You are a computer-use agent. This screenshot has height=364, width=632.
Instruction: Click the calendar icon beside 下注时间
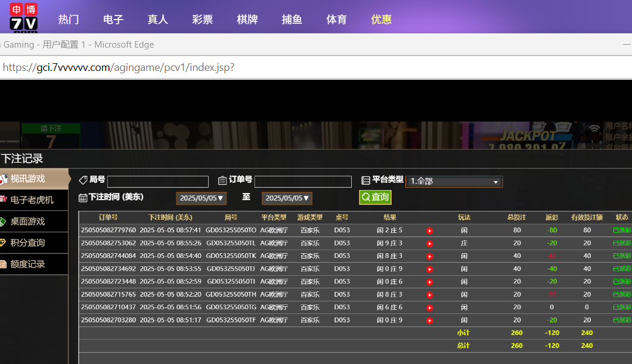click(x=83, y=198)
